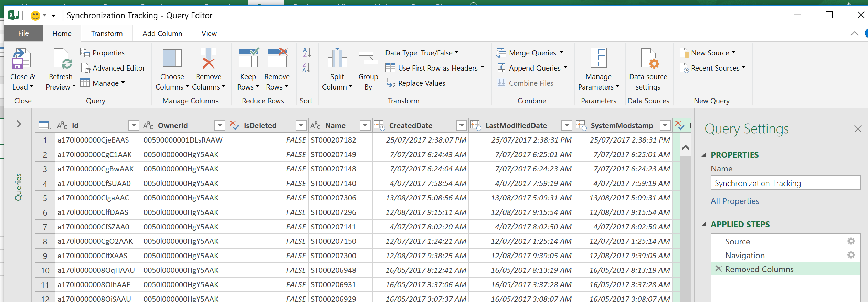
Task: Select row number 5 header
Action: [x=45, y=198]
